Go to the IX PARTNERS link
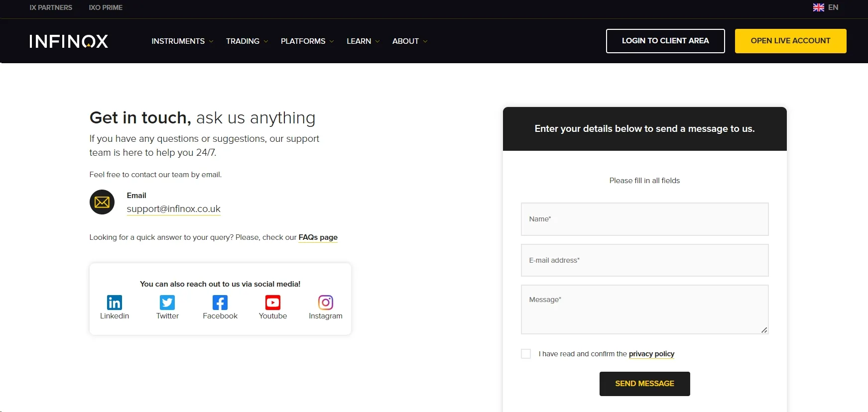 tap(51, 7)
